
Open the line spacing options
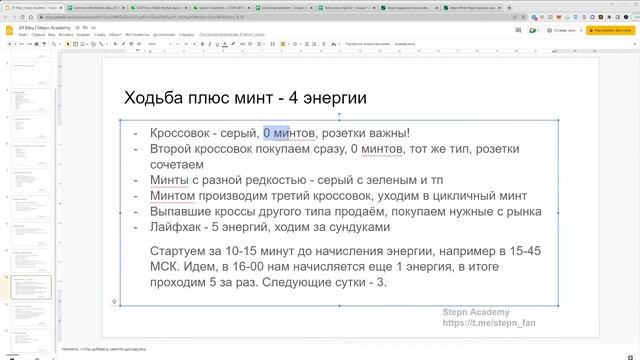(273, 44)
